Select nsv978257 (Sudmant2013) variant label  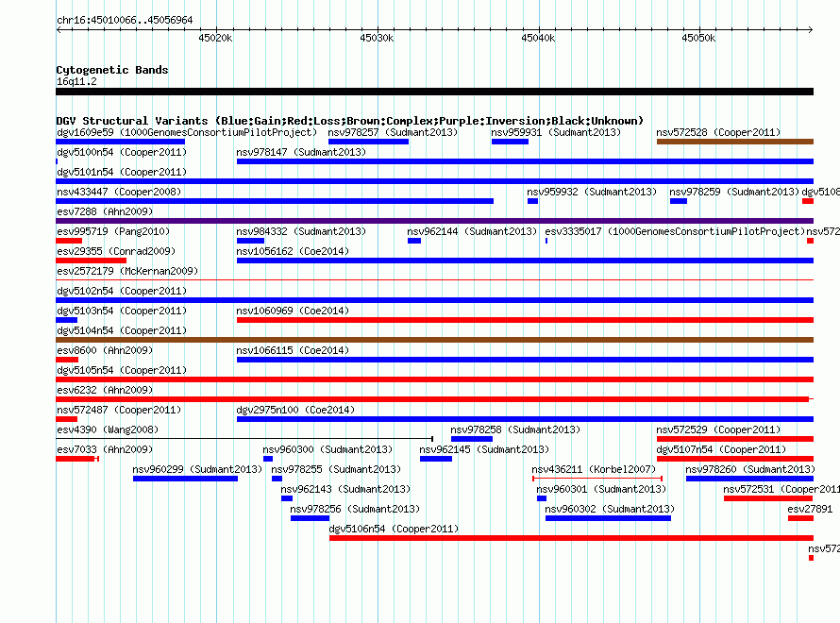point(394,132)
